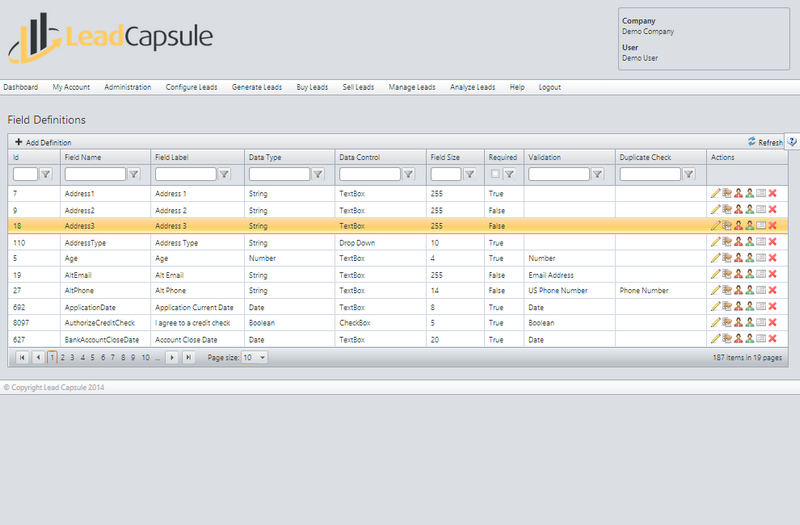This screenshot has height=525, width=800.
Task: Open the blue help question icon
Action: (x=792, y=142)
